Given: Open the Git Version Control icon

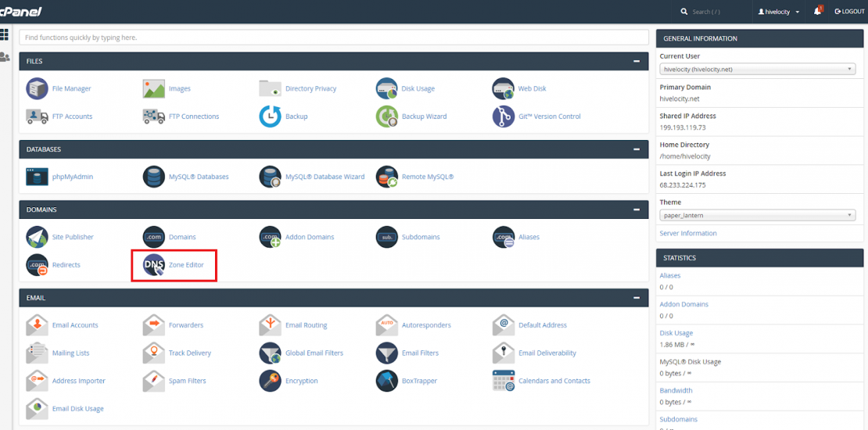Looking at the screenshot, I should tap(504, 116).
